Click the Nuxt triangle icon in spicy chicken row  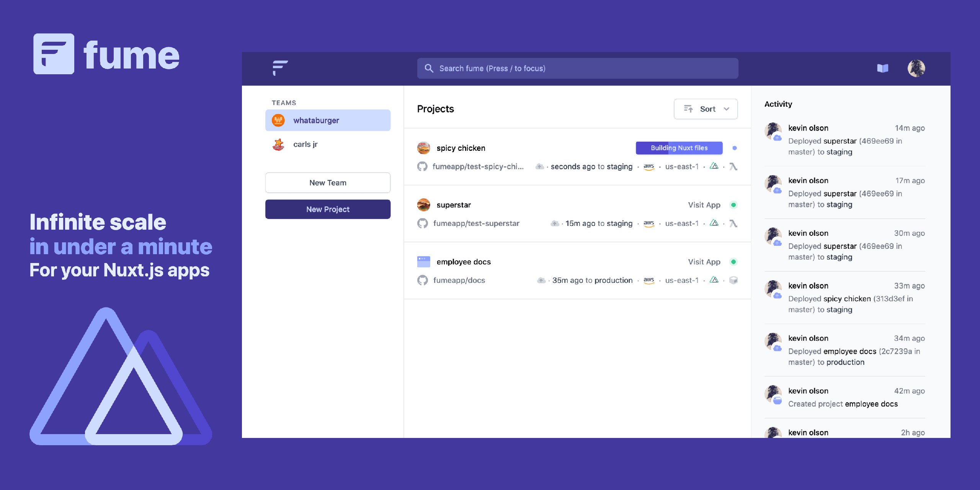pyautogui.click(x=714, y=166)
